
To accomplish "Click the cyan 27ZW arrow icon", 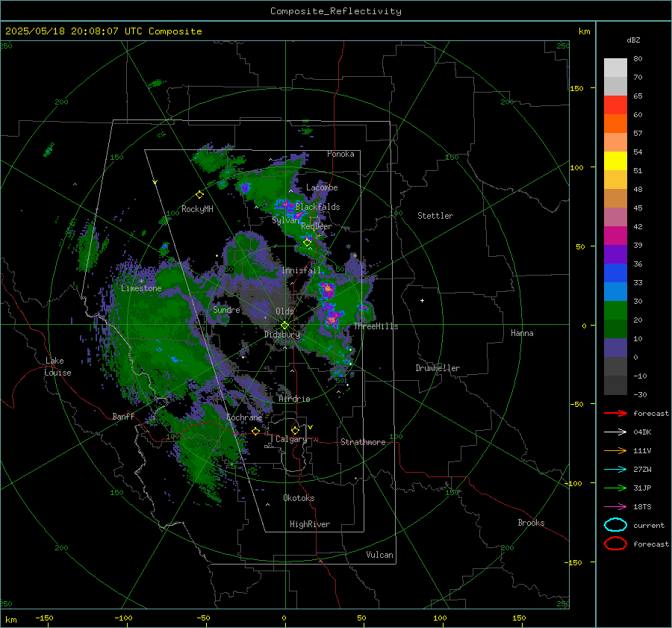I will pos(615,470).
